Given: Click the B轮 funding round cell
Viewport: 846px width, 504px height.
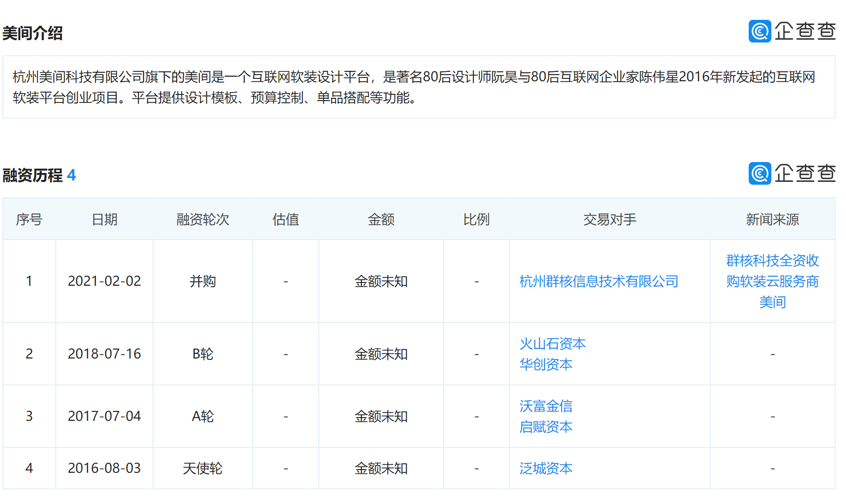Looking at the screenshot, I should pos(203,354).
